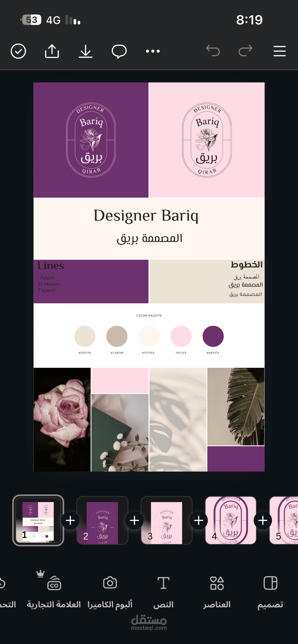Screen dimensions: 298x644
Task: Tap the 8:19 clock
Action: pos(249,20)
